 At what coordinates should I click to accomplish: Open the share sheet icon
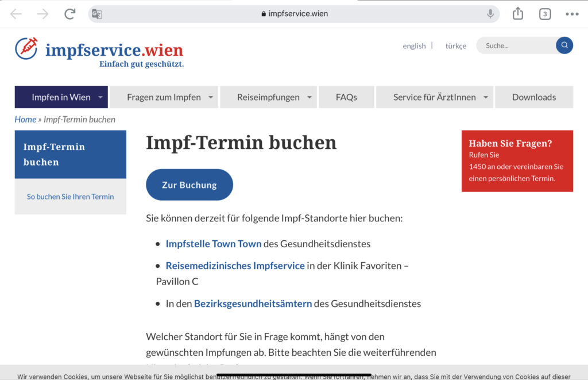point(518,13)
